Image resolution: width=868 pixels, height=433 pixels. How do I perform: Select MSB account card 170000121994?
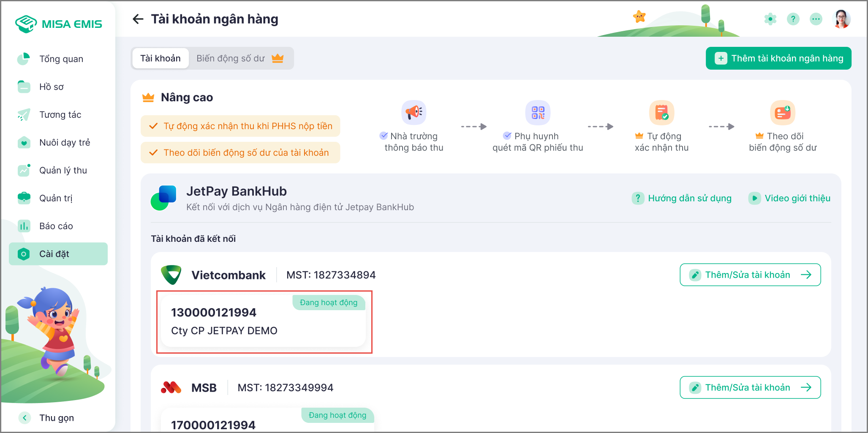pos(268,419)
